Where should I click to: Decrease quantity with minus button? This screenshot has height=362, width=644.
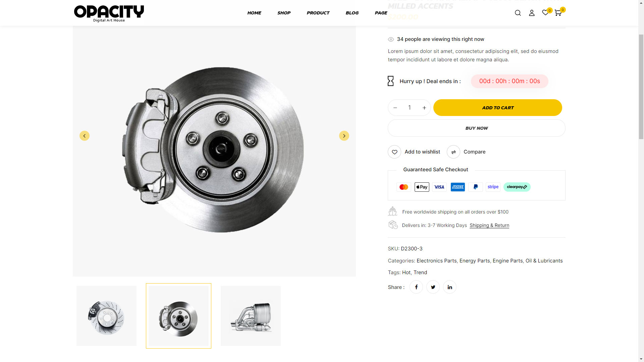point(395,108)
